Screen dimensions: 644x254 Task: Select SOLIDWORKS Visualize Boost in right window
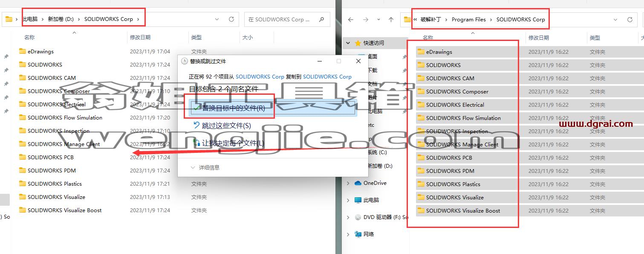(463, 210)
